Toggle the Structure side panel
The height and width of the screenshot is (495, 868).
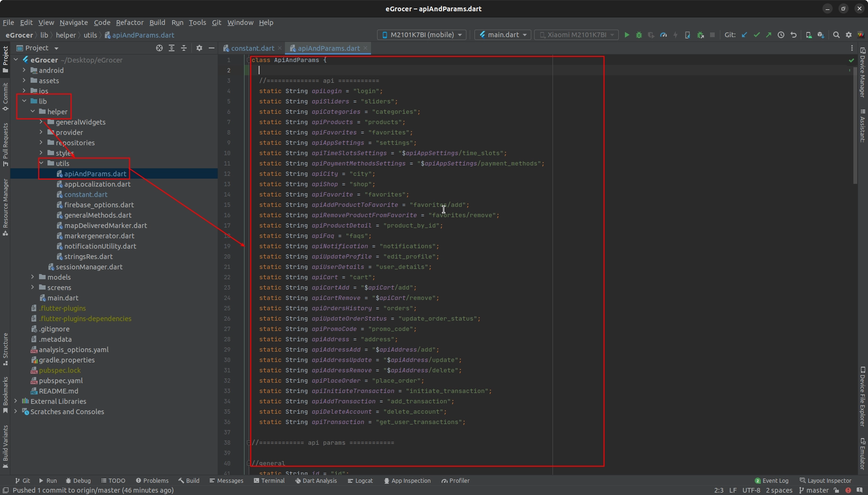[x=5, y=349]
